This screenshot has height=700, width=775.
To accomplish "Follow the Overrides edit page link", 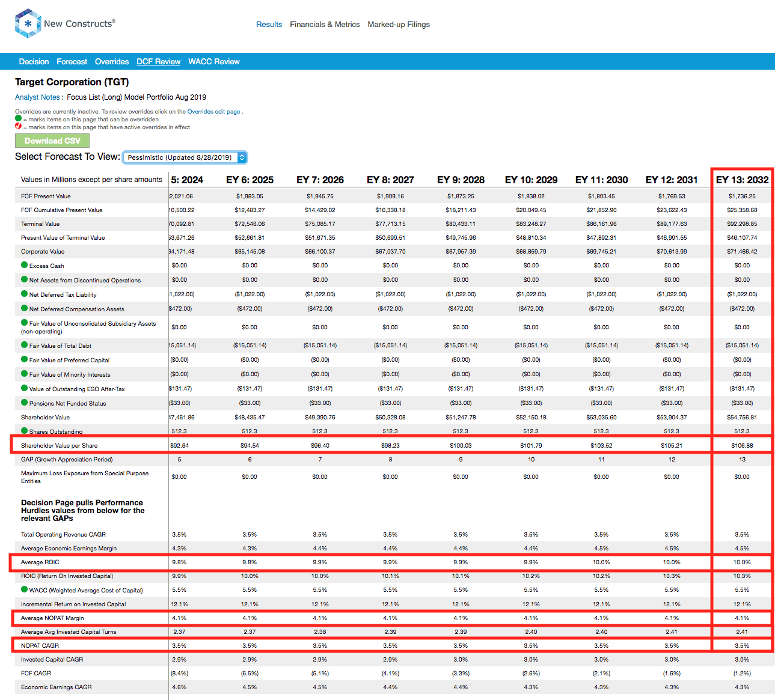I will pyautogui.click(x=213, y=112).
